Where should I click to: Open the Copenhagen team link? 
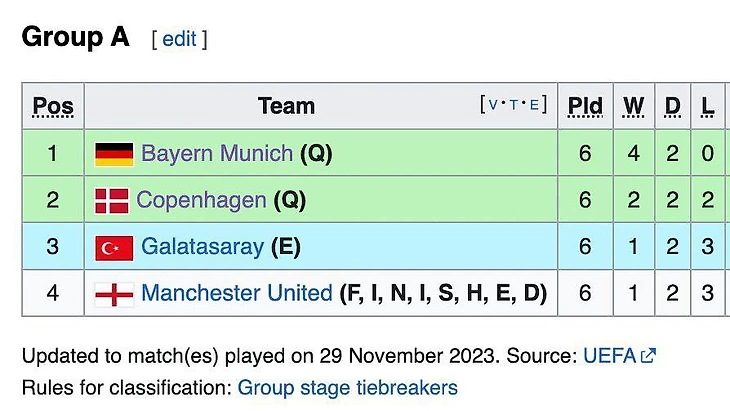click(x=201, y=200)
